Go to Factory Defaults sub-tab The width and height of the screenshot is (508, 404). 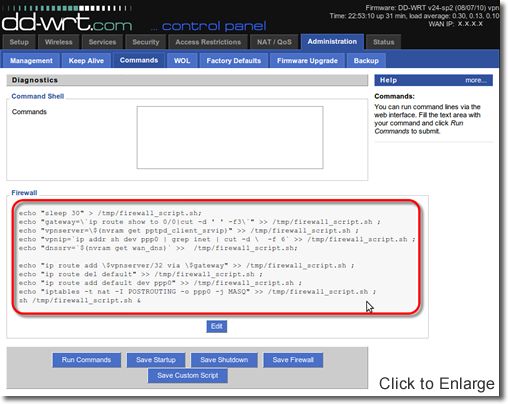coord(233,61)
